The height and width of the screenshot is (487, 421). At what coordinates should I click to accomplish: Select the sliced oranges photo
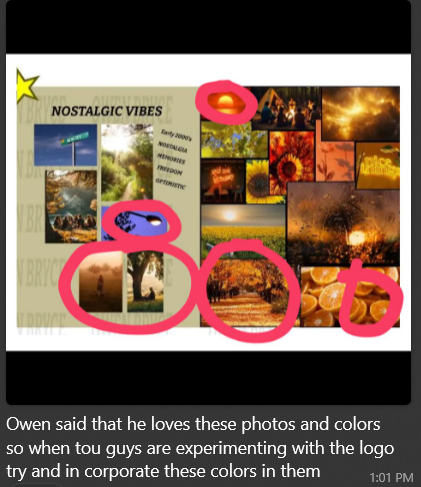(350, 296)
